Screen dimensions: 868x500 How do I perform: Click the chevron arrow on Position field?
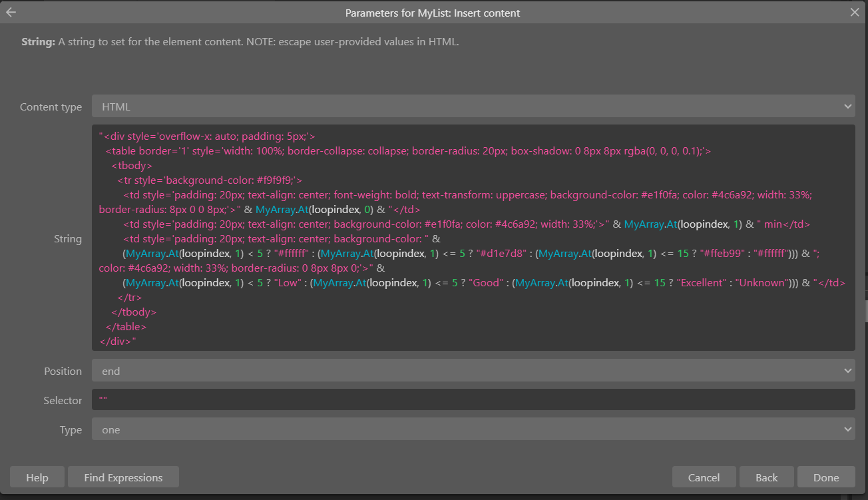pyautogui.click(x=847, y=371)
